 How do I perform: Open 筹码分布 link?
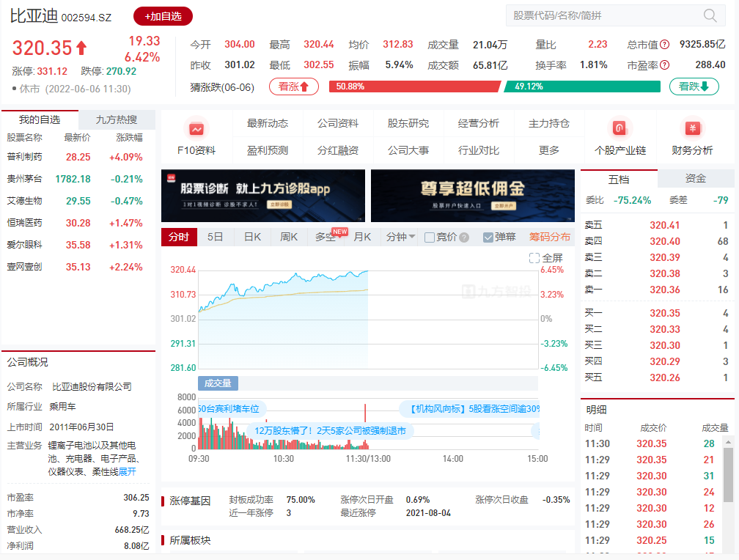[550, 237]
